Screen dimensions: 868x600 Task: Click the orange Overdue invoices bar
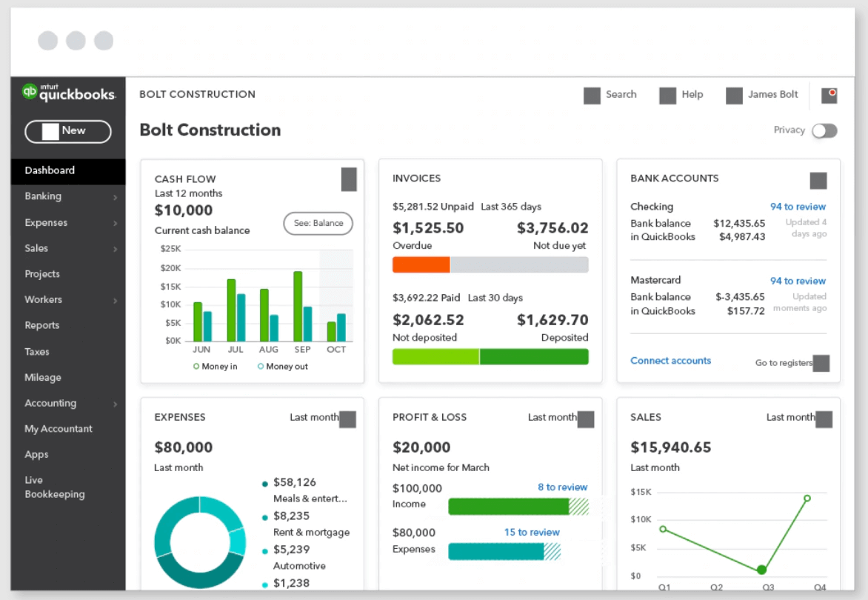coord(421,264)
